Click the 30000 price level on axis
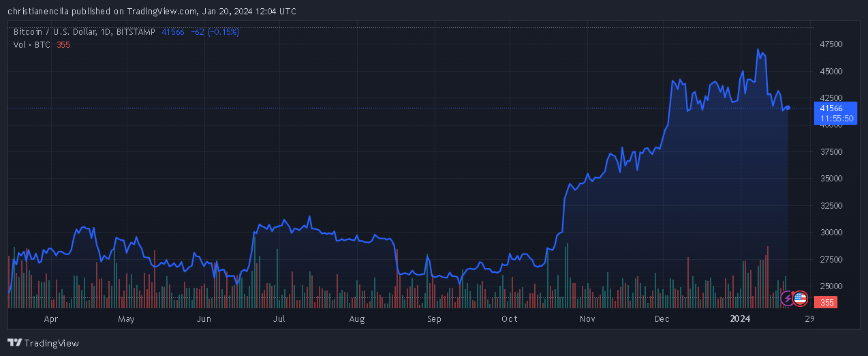 [831, 233]
